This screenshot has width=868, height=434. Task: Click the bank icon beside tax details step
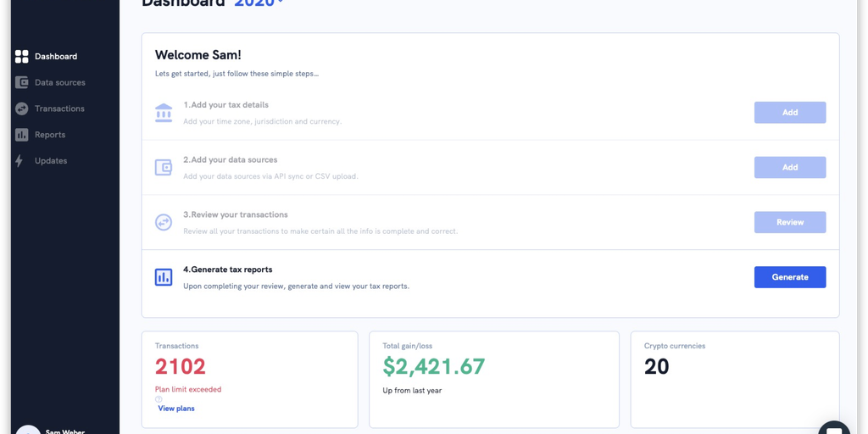[x=164, y=113]
